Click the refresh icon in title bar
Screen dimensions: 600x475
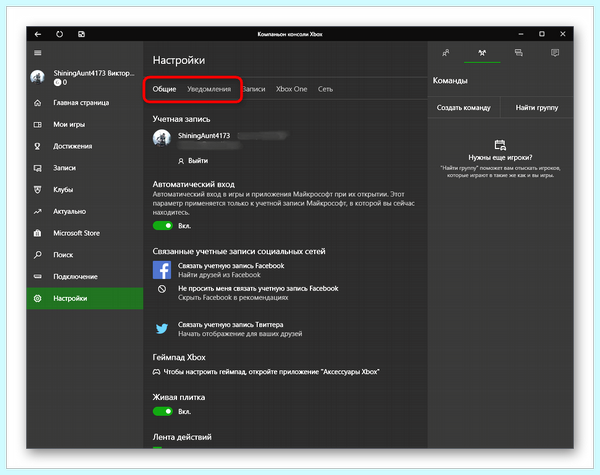[59, 34]
